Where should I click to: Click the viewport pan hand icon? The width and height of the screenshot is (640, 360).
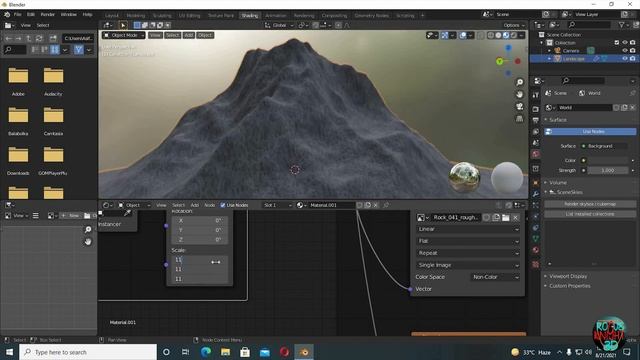pyautogui.click(x=520, y=94)
